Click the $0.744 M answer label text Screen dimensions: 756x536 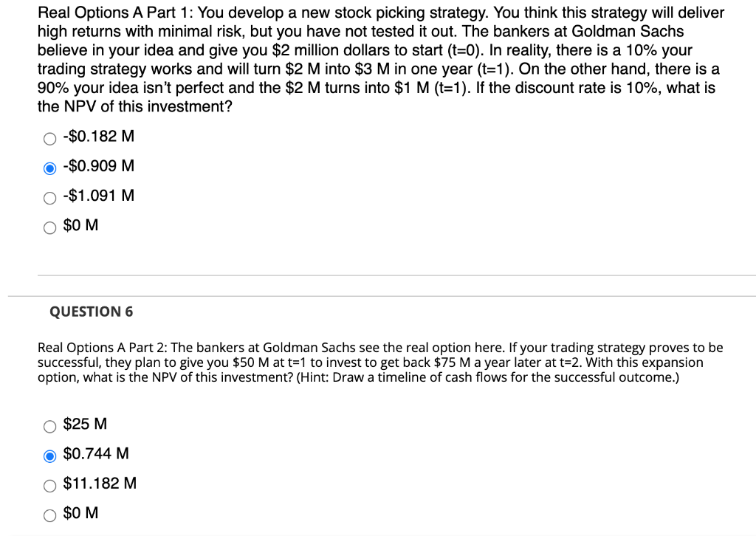click(96, 455)
